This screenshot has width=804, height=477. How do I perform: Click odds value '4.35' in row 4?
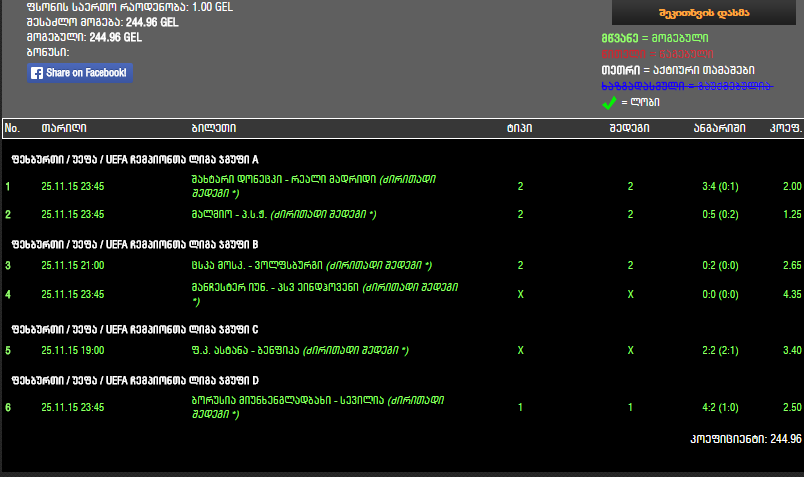792,294
